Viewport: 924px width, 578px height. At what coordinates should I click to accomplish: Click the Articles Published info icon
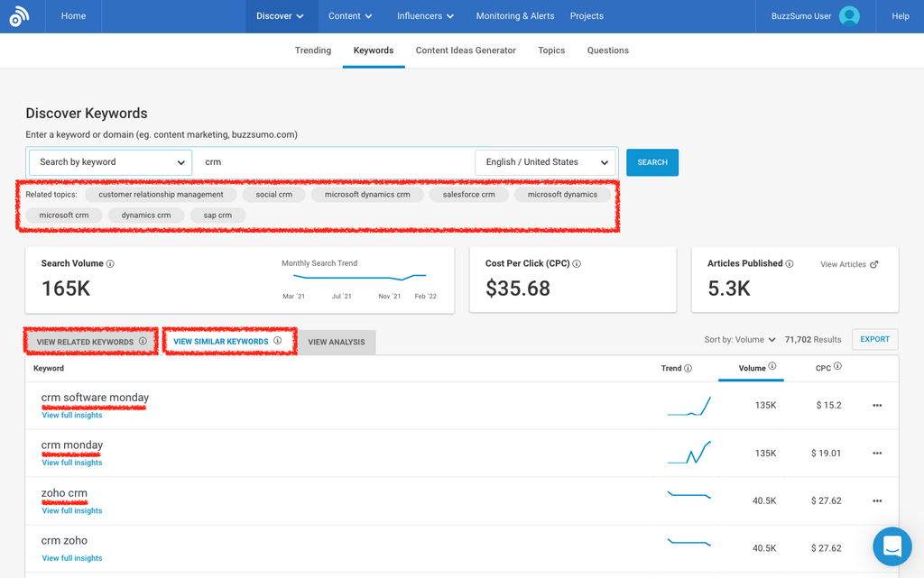pos(790,264)
